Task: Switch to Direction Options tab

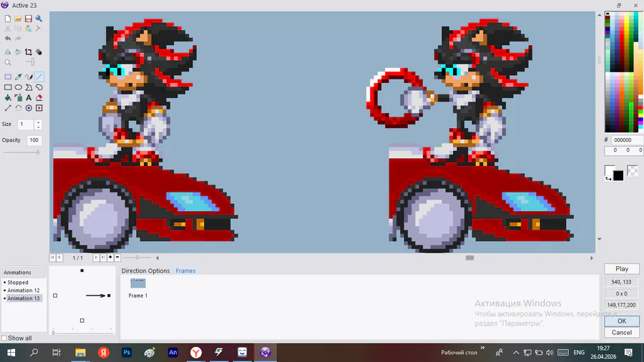Action: click(x=145, y=271)
